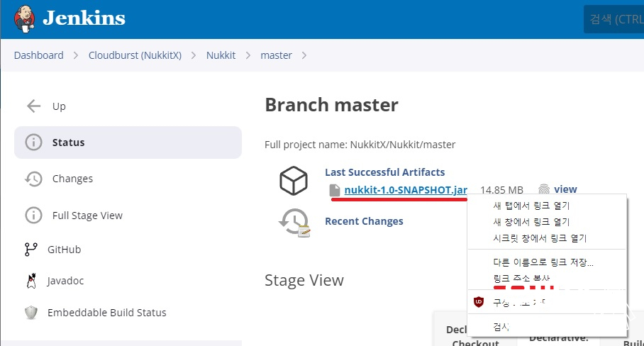Choose 시크릿 창에서 링크 열기 context option
Viewport: 644px width, 346px height.
pos(547,238)
